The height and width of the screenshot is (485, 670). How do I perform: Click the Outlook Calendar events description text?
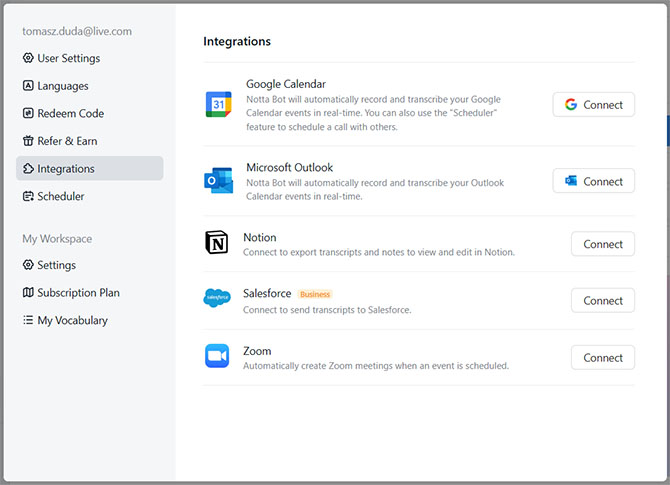pos(375,189)
